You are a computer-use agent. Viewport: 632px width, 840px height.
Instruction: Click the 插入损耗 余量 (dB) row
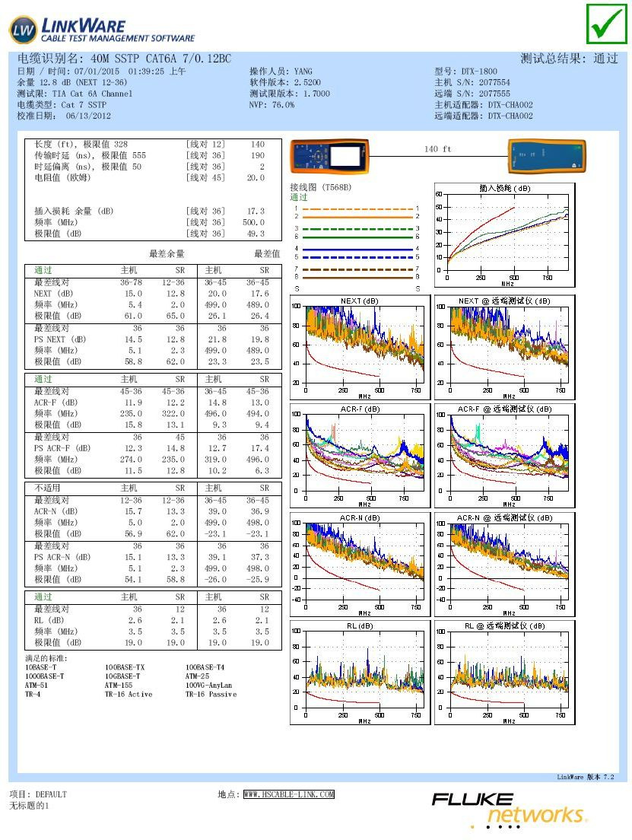pos(153,211)
